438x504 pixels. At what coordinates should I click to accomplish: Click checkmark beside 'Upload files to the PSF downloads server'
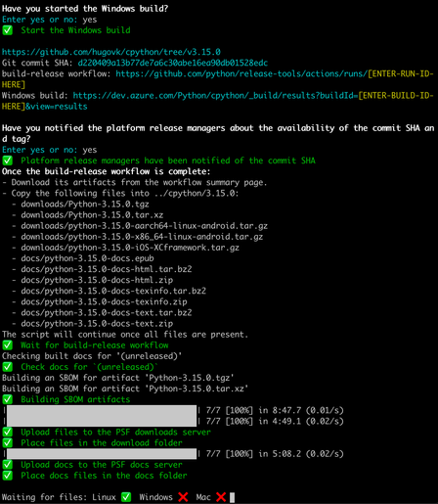click(x=7, y=432)
